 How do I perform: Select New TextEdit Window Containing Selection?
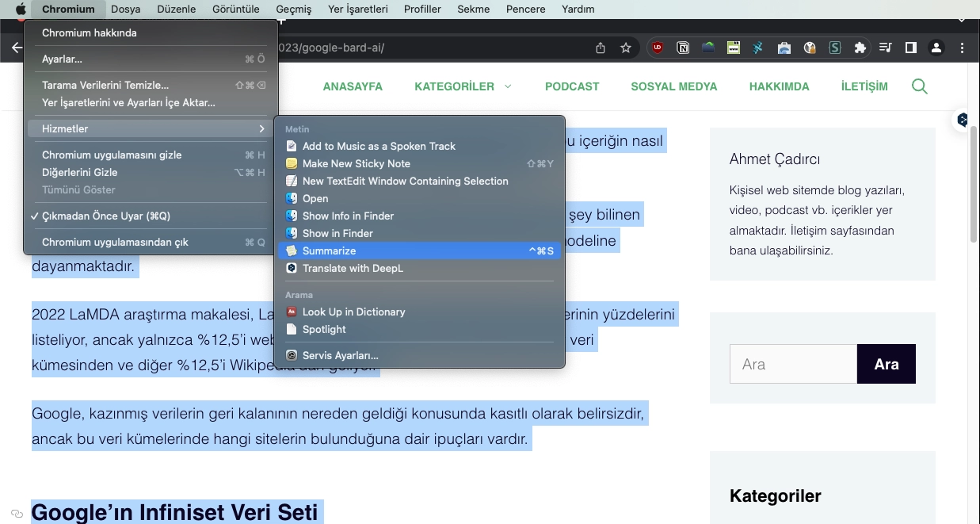pyautogui.click(x=421, y=181)
